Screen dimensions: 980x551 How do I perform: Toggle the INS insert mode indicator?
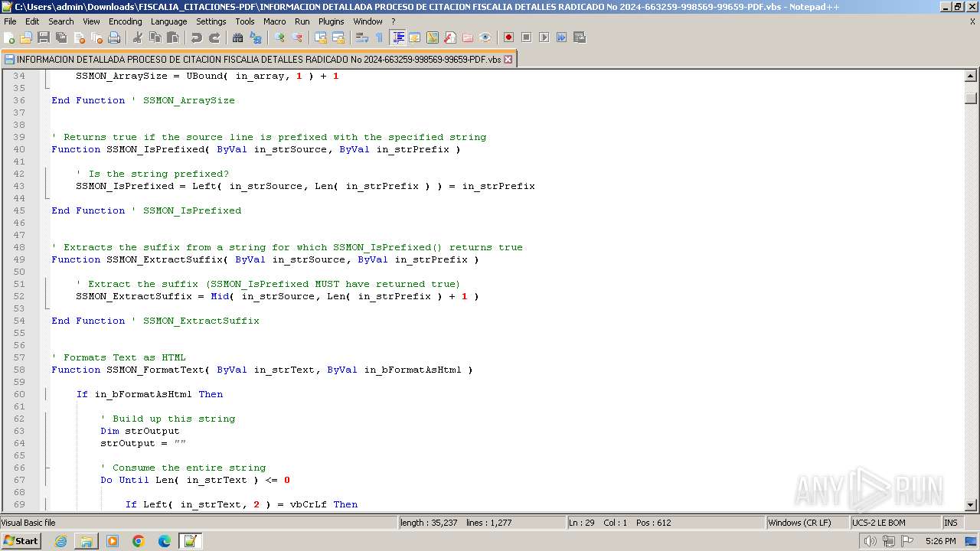[x=951, y=523]
